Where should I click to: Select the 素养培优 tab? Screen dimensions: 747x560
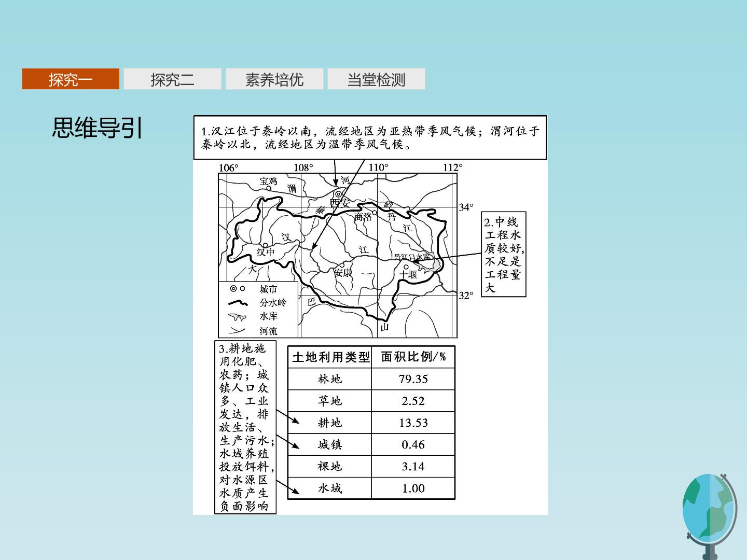click(274, 79)
